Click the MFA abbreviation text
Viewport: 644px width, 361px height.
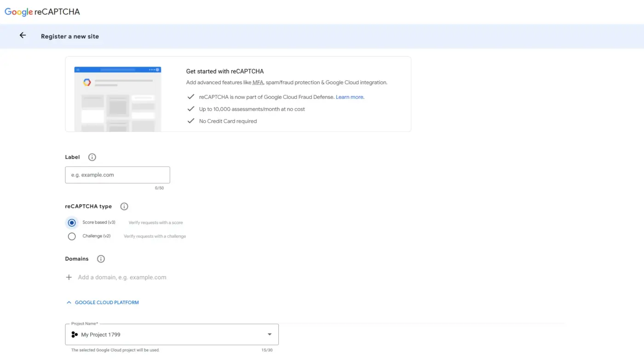(x=258, y=83)
